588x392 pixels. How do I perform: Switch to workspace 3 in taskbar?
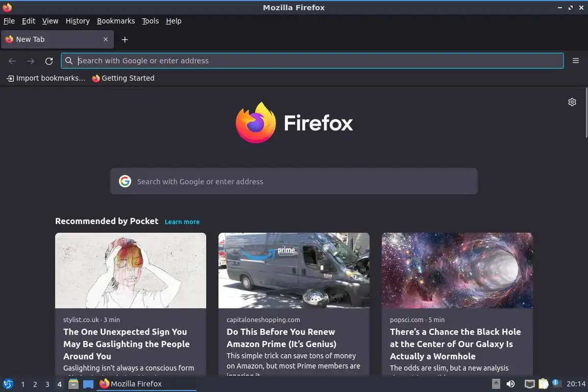click(47, 384)
